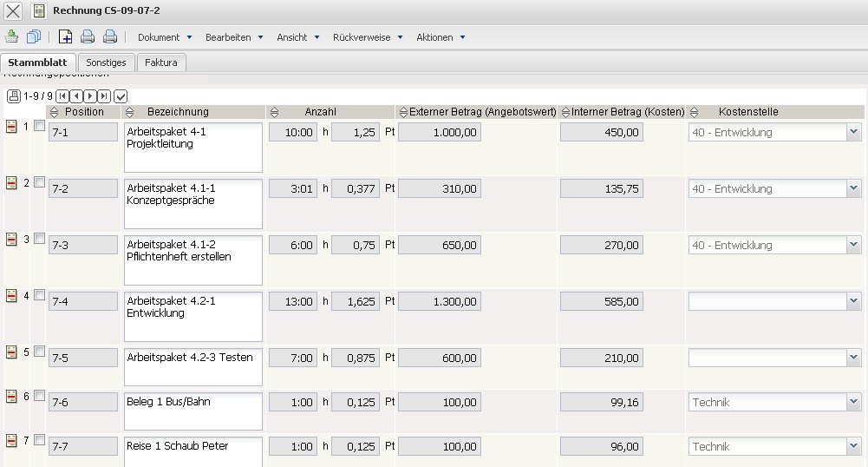Open the Sonstiges tab

click(x=106, y=62)
